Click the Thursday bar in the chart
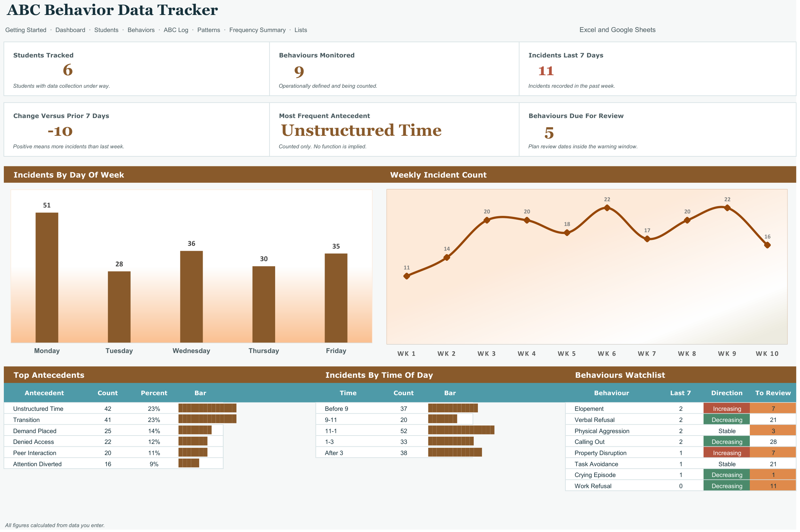This screenshot has width=800, height=532. [264, 304]
